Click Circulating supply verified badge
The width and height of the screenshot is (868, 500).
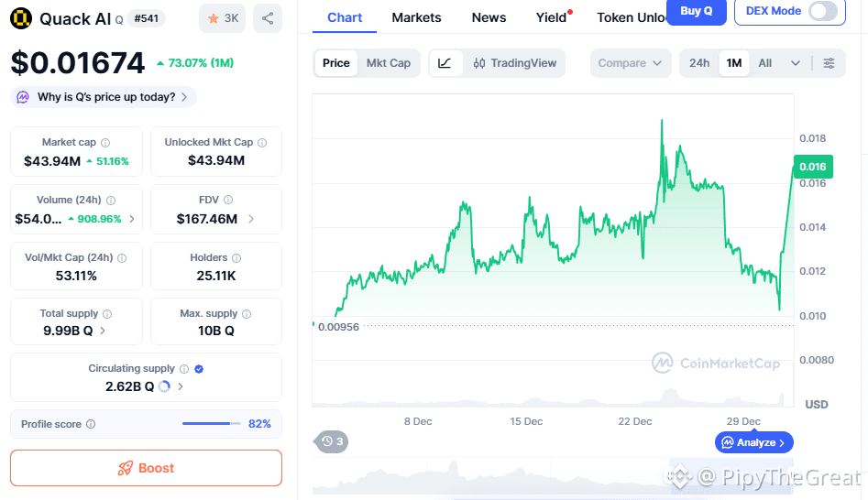tap(199, 369)
